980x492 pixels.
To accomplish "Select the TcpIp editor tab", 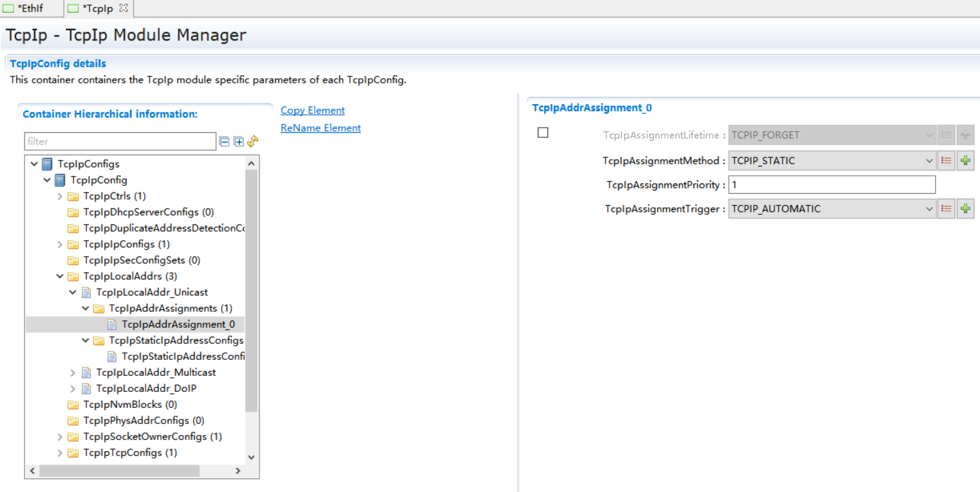I will 97,8.
